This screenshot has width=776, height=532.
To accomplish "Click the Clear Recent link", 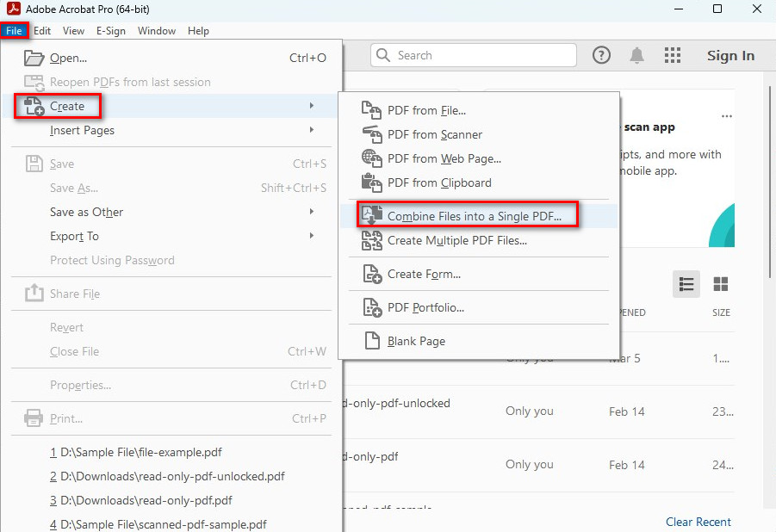I will click(x=698, y=522).
